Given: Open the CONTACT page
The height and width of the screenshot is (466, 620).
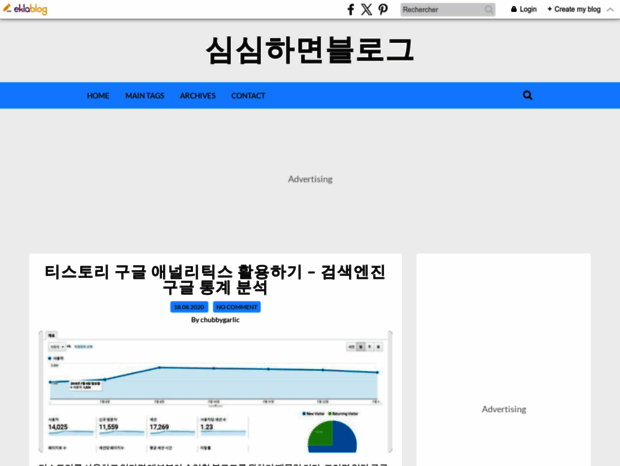Looking at the screenshot, I should [x=248, y=96].
